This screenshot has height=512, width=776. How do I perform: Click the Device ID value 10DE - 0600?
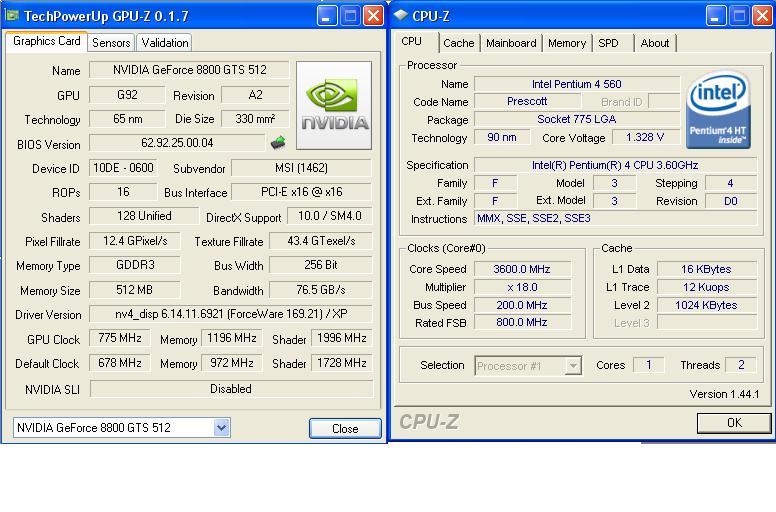click(x=123, y=168)
